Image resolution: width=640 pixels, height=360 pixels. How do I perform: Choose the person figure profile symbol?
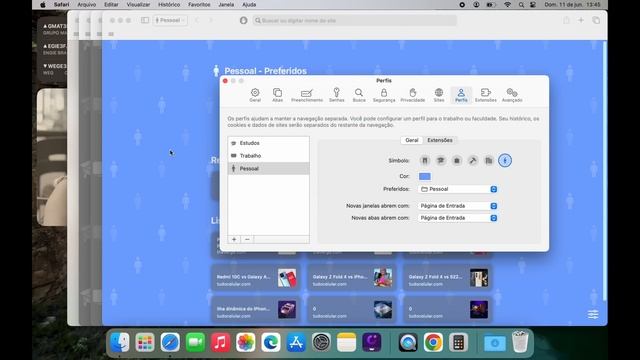(505, 160)
